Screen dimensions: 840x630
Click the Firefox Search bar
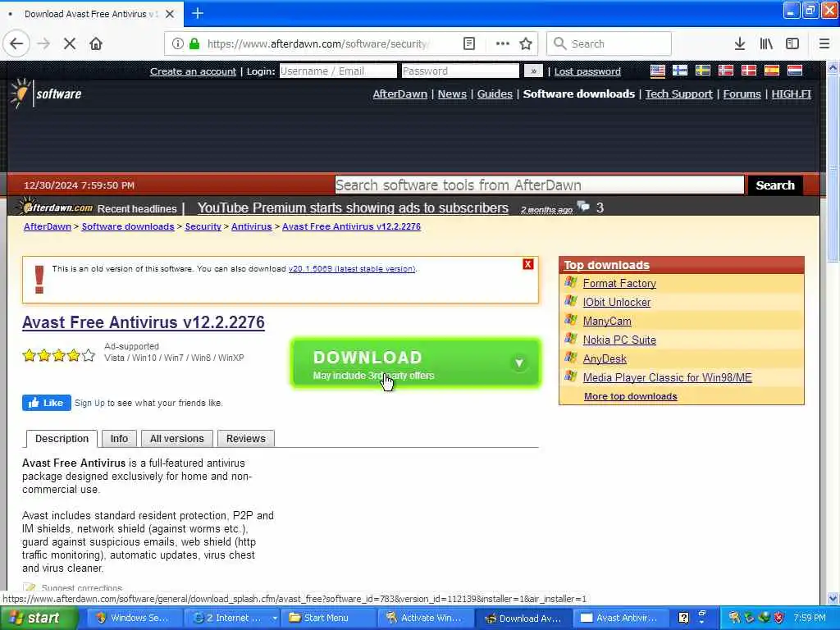(609, 43)
